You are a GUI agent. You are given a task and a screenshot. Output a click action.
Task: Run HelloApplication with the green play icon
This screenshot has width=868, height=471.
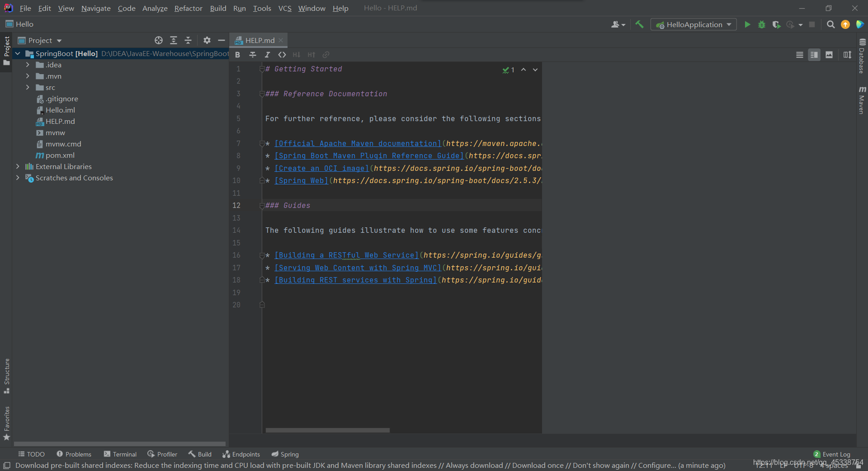tap(747, 24)
